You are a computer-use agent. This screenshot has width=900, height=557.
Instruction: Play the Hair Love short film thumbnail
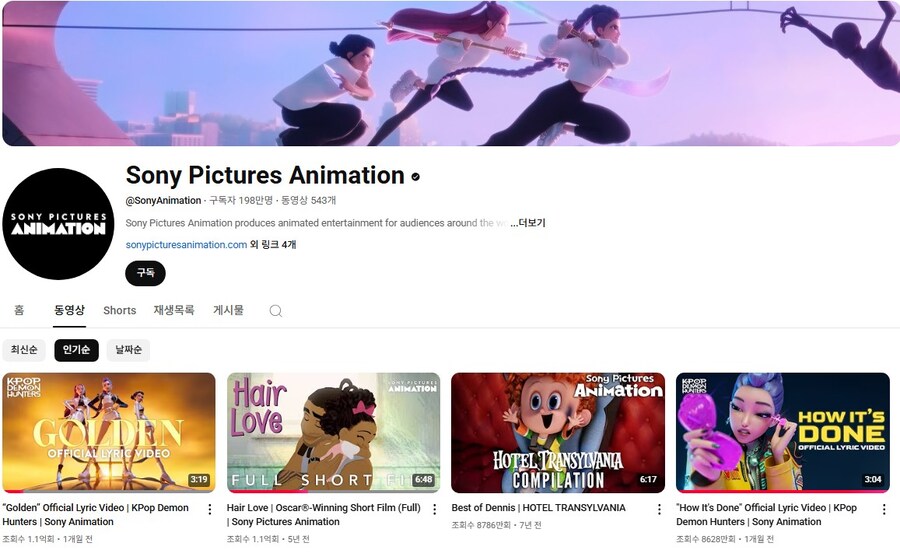(333, 432)
